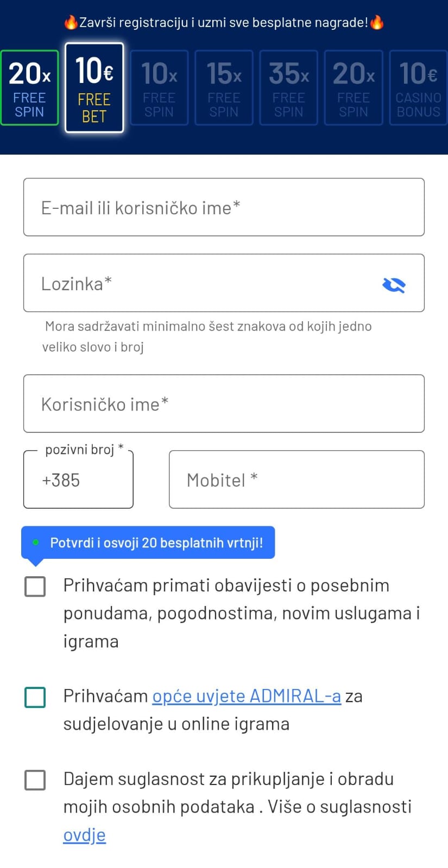Click the E-mail ili korisničko ime field
Screen dimensions: 448x868
tap(224, 207)
